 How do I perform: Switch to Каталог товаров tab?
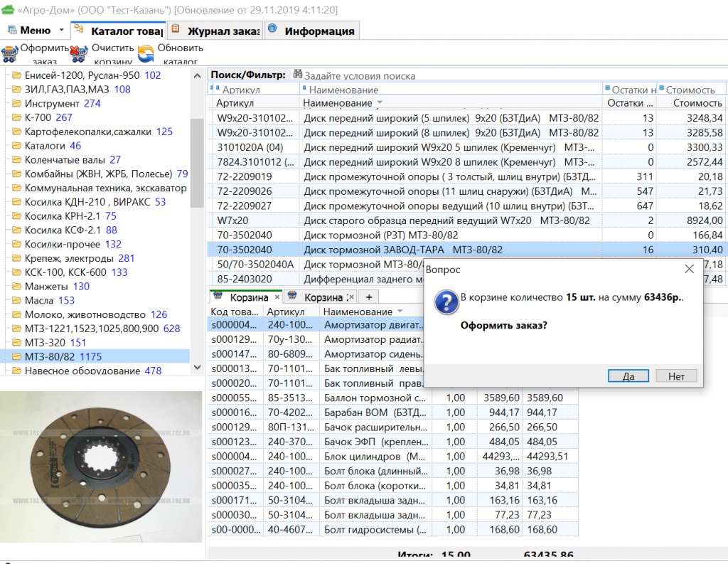point(119,31)
